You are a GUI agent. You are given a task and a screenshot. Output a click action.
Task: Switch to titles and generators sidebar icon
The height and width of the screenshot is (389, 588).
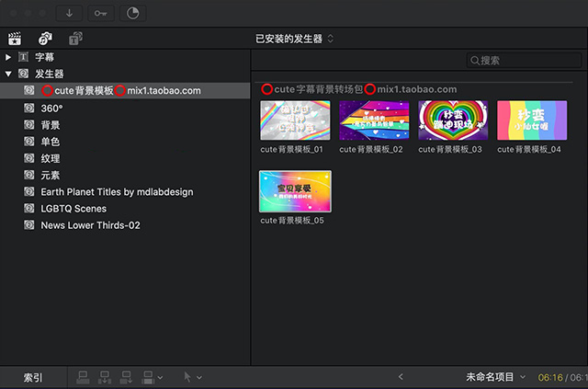click(75, 39)
